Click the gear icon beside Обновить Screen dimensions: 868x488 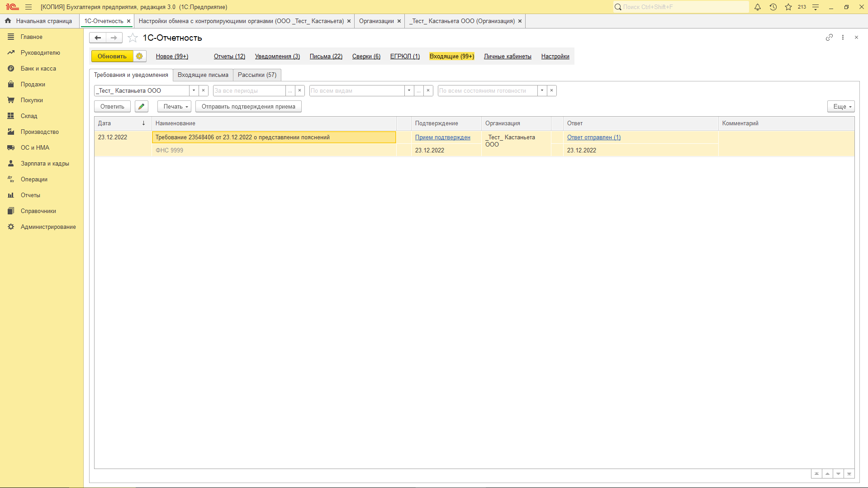139,56
